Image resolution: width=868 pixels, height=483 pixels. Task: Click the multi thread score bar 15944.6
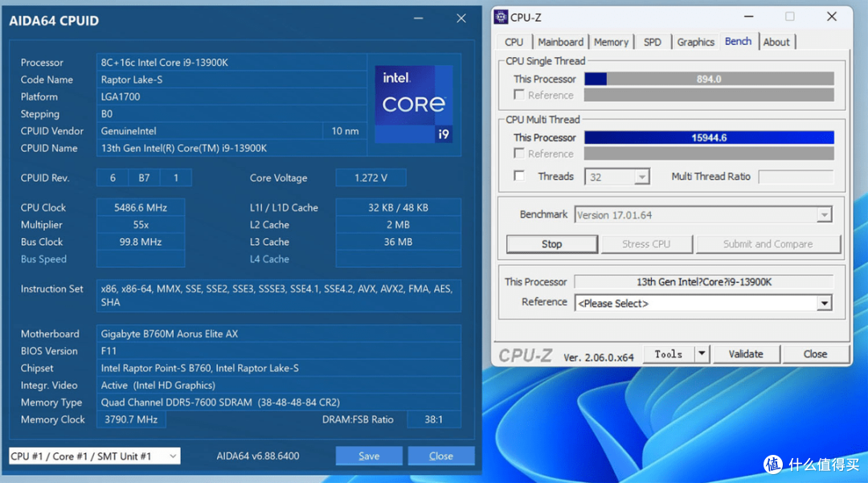[x=709, y=137]
